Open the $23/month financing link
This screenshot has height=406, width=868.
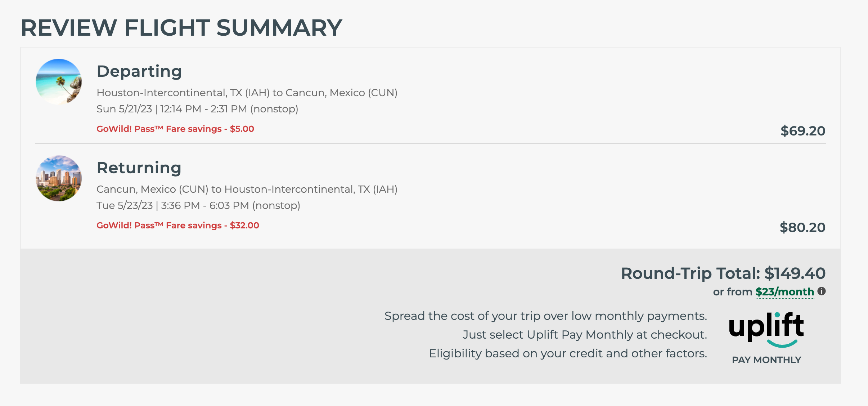tap(784, 292)
